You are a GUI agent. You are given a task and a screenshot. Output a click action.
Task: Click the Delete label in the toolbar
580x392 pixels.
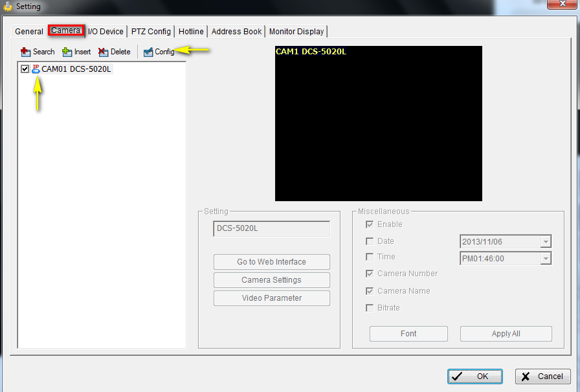coord(120,52)
